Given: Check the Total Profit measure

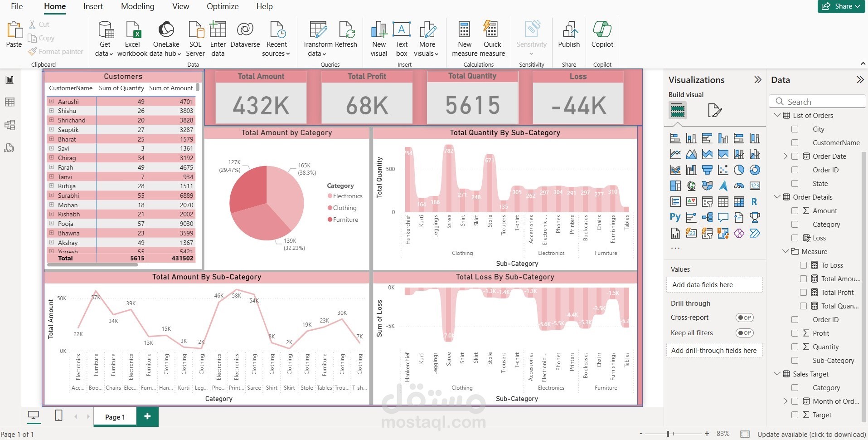Looking at the screenshot, I should pos(803,293).
